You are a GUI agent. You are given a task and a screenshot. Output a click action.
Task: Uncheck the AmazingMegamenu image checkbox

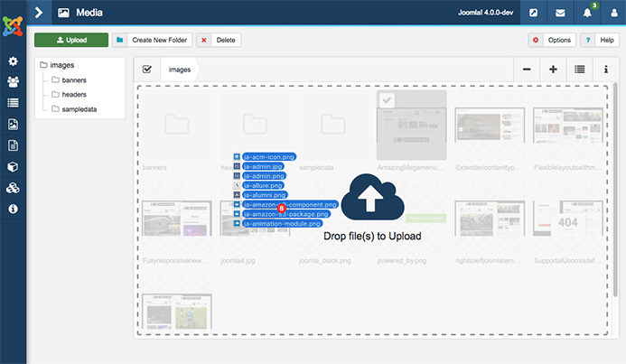pyautogui.click(x=387, y=100)
